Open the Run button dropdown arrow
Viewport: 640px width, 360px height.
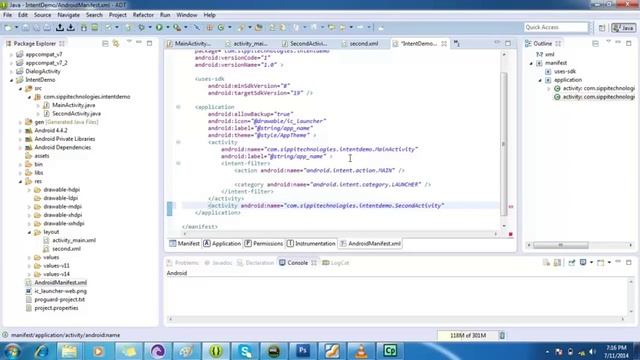[167, 27]
